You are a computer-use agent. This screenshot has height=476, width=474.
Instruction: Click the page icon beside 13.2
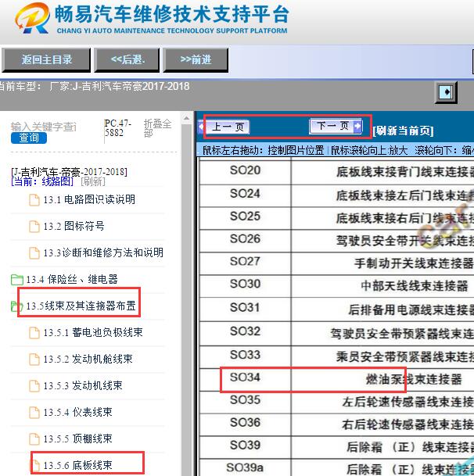pyautogui.click(x=34, y=227)
